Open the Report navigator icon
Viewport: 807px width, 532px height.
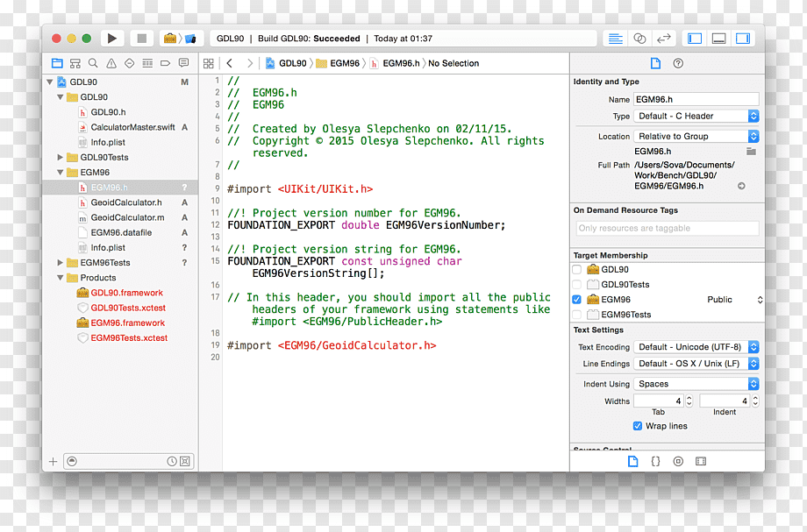point(183,63)
